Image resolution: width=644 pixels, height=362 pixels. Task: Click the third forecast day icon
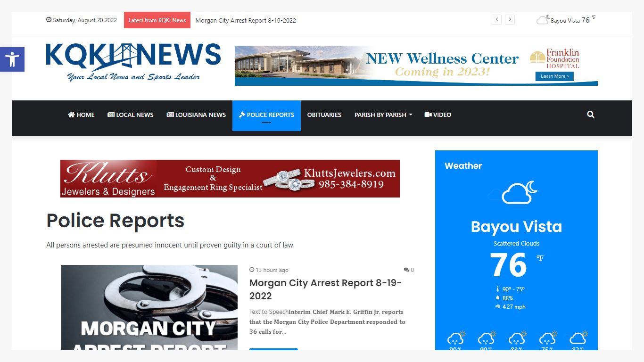click(x=517, y=338)
